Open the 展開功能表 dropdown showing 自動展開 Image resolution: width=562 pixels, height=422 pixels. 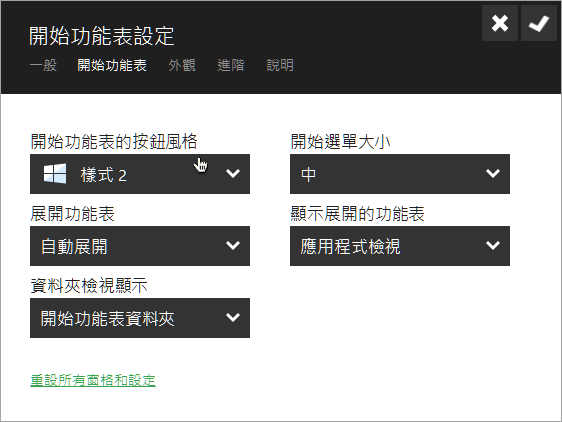(140, 246)
